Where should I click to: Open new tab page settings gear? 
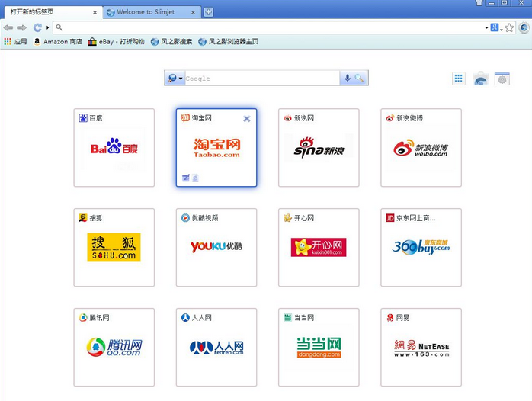tap(502, 79)
